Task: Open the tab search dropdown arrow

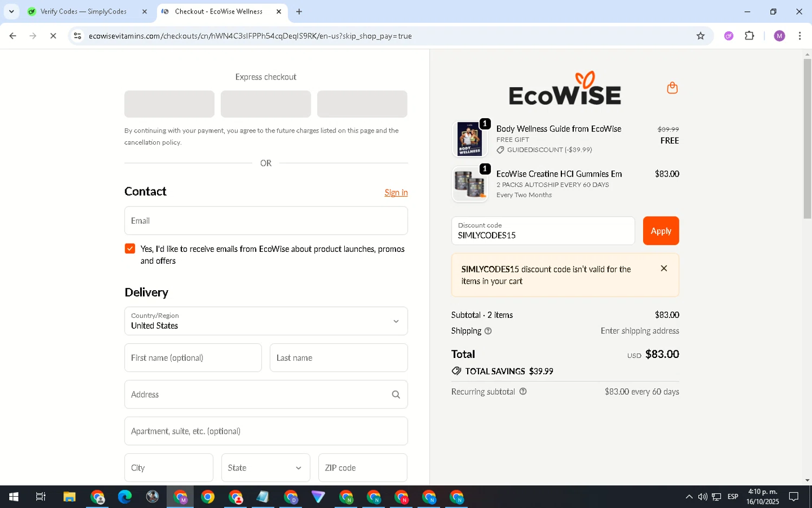Action: [x=11, y=11]
